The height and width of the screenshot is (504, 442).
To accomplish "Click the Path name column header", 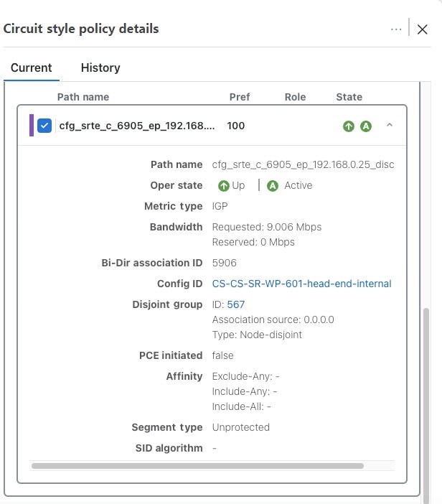I will (83, 97).
